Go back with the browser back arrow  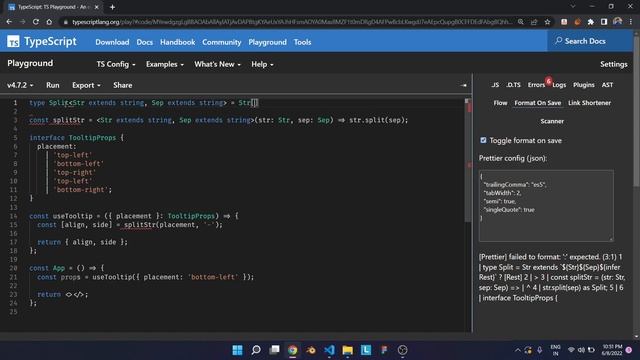pyautogui.click(x=9, y=22)
